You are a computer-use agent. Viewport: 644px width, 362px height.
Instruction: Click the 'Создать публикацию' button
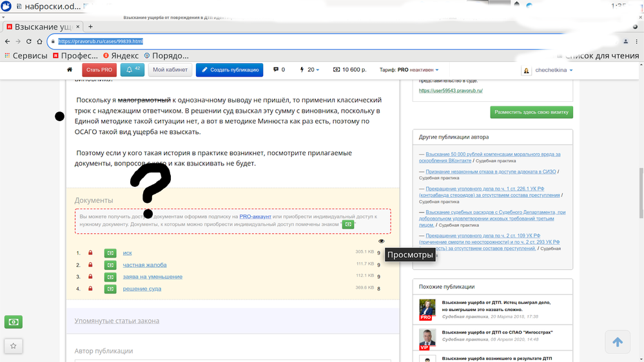tap(229, 70)
